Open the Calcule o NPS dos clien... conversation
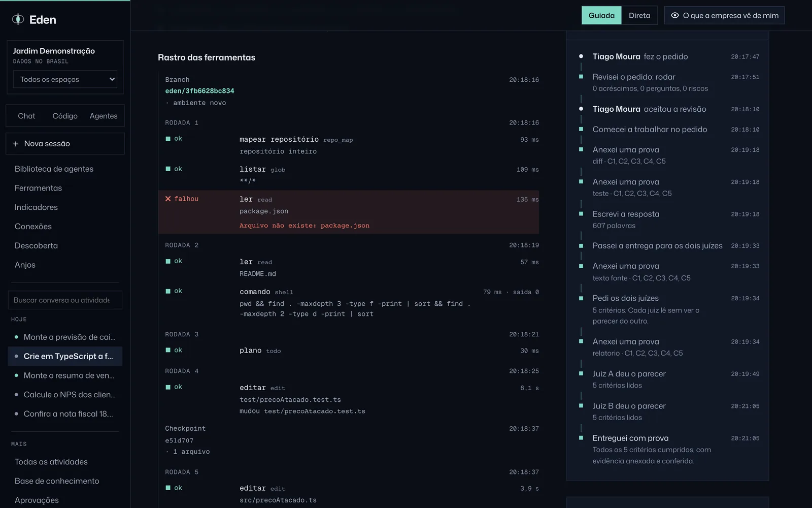This screenshot has width=812, height=508. tap(65, 395)
